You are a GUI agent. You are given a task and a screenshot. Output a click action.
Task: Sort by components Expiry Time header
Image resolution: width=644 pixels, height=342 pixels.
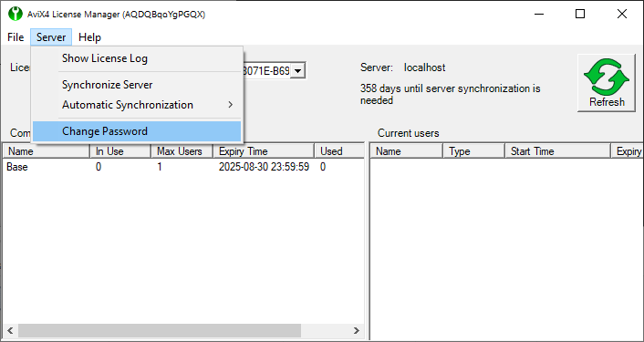click(265, 151)
